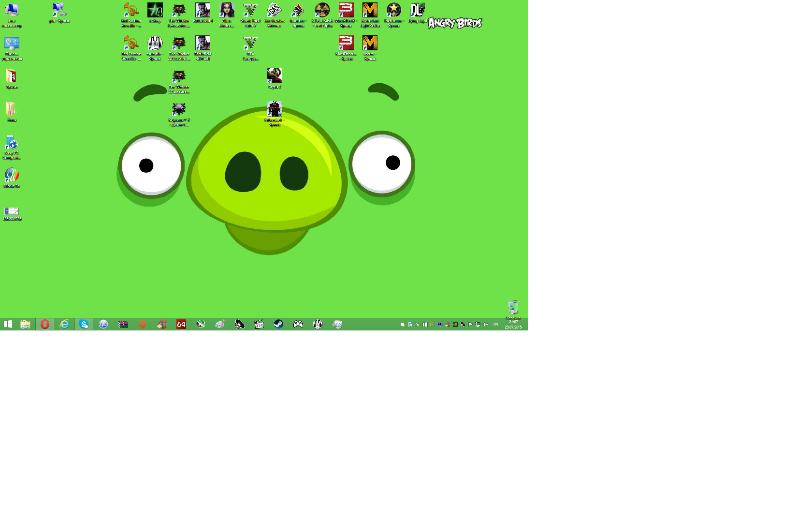Select the 1560508736 file on the desktop
The image size is (812, 508).
(12, 213)
